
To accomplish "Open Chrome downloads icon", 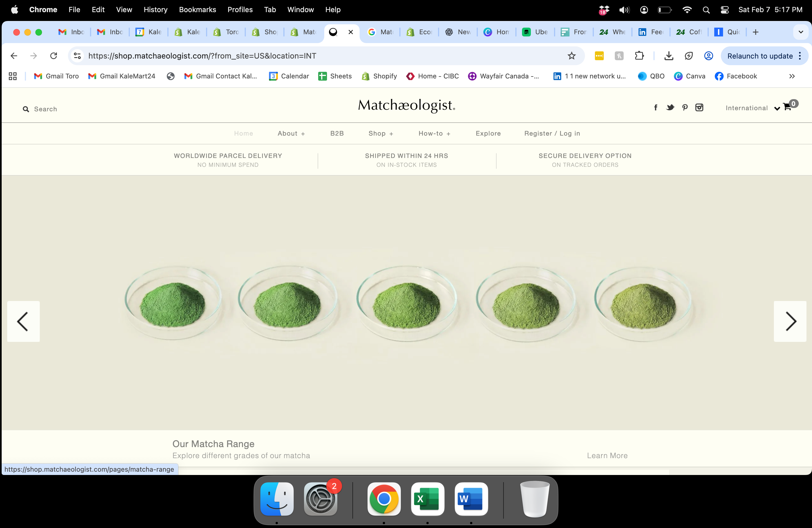I will click(669, 56).
